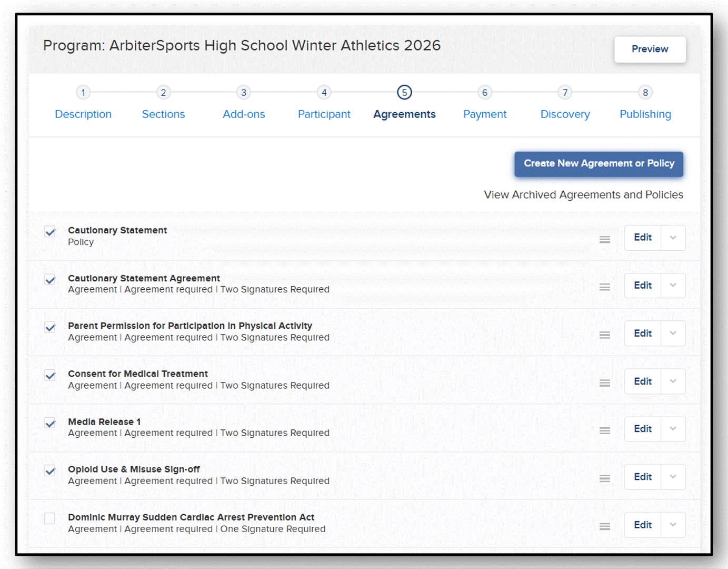The height and width of the screenshot is (569, 728).
Task: Expand Edit dropdown for Cautionary Statement Agreement
Action: [673, 286]
